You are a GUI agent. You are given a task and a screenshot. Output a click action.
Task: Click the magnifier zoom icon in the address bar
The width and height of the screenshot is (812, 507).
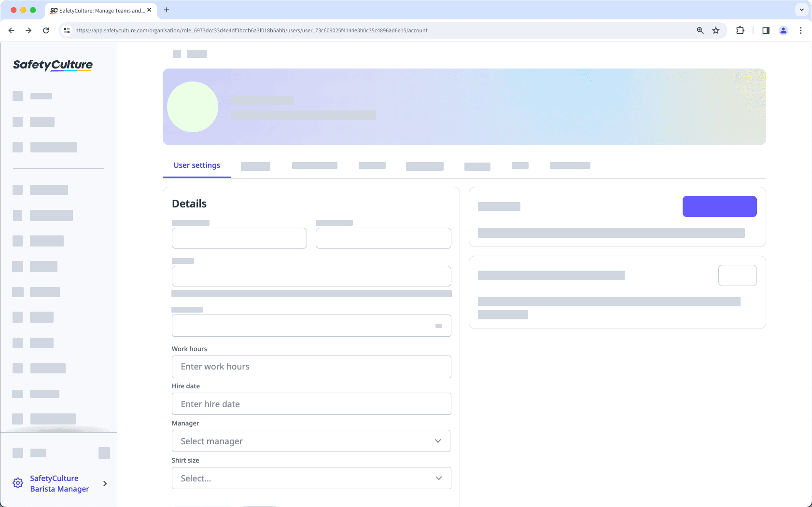click(x=700, y=30)
